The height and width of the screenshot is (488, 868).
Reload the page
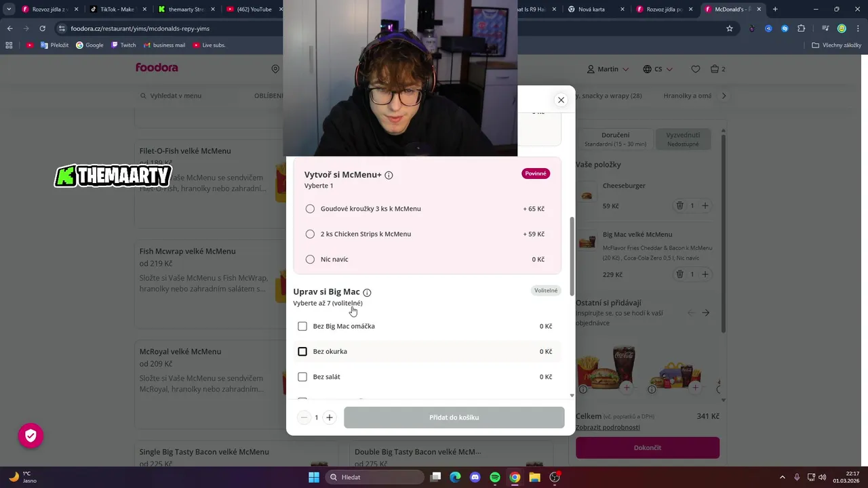pos(42,28)
